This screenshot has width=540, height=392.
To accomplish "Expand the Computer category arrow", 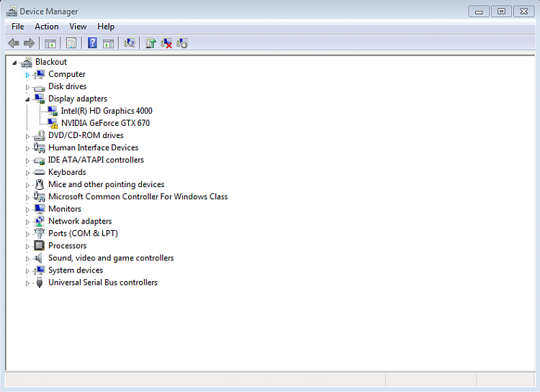I will coord(27,75).
